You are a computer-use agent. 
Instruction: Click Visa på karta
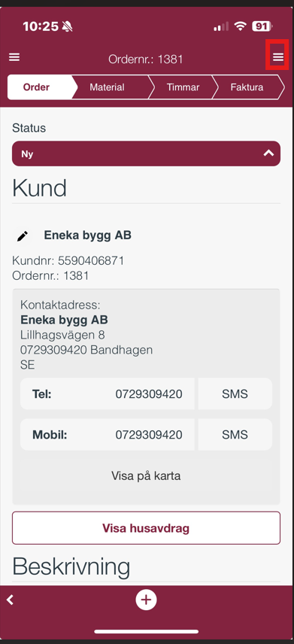point(146,476)
